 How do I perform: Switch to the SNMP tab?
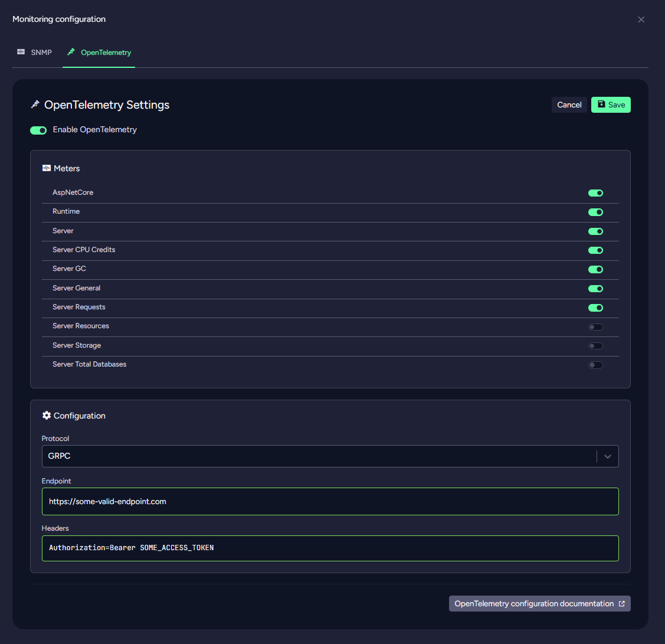35,53
